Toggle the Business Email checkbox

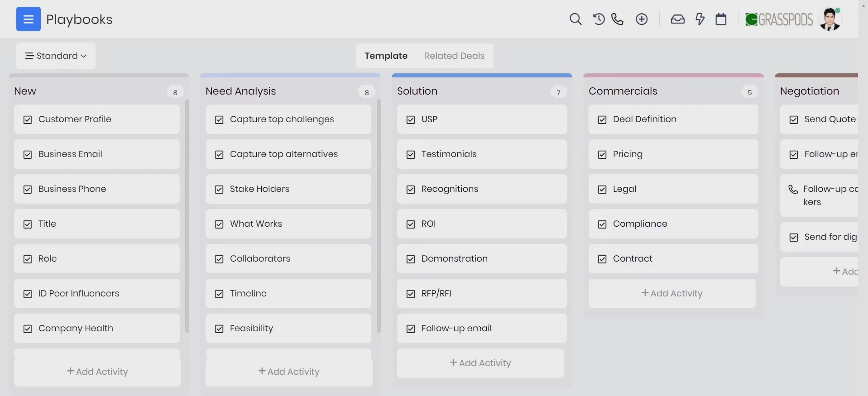(x=28, y=154)
